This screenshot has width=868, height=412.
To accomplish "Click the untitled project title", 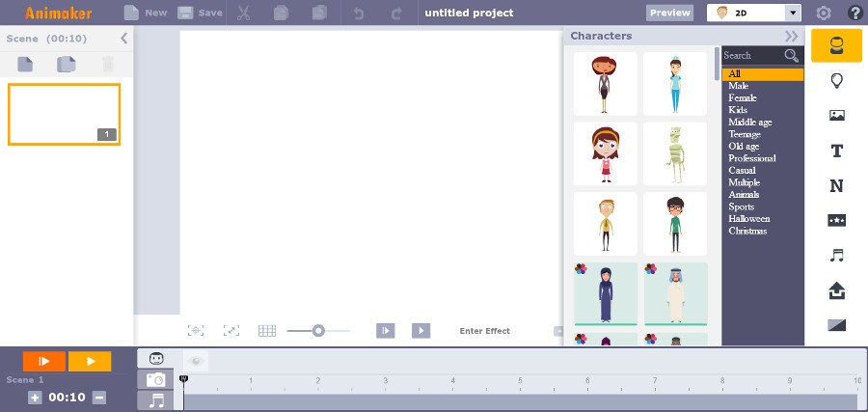I will [x=469, y=13].
